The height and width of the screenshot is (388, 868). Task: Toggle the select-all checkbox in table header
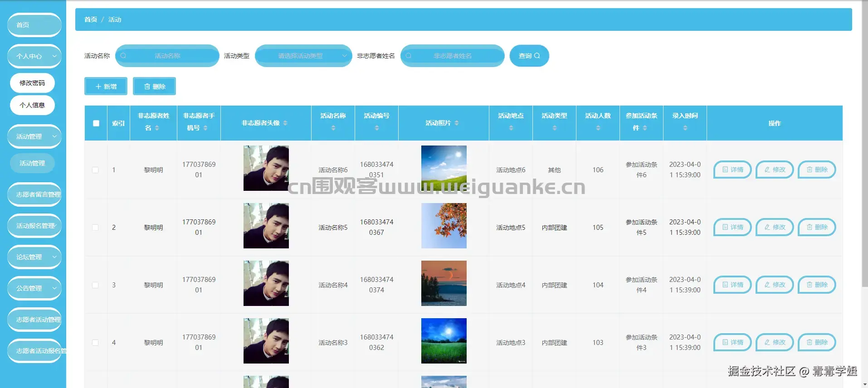pyautogui.click(x=96, y=123)
